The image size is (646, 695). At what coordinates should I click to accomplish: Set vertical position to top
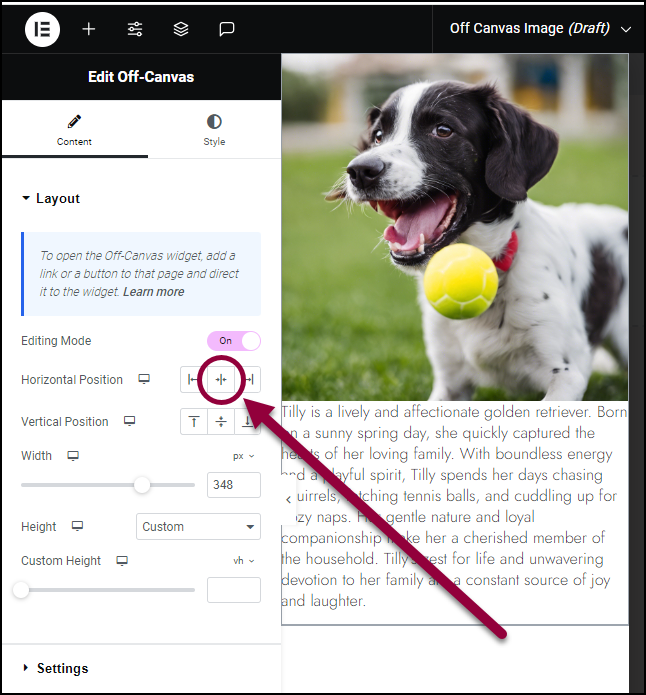tap(194, 421)
